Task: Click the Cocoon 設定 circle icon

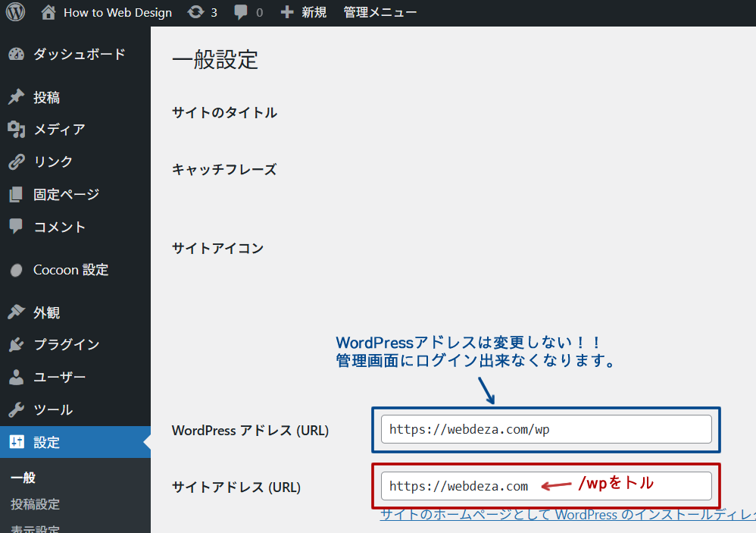Action: pos(17,270)
